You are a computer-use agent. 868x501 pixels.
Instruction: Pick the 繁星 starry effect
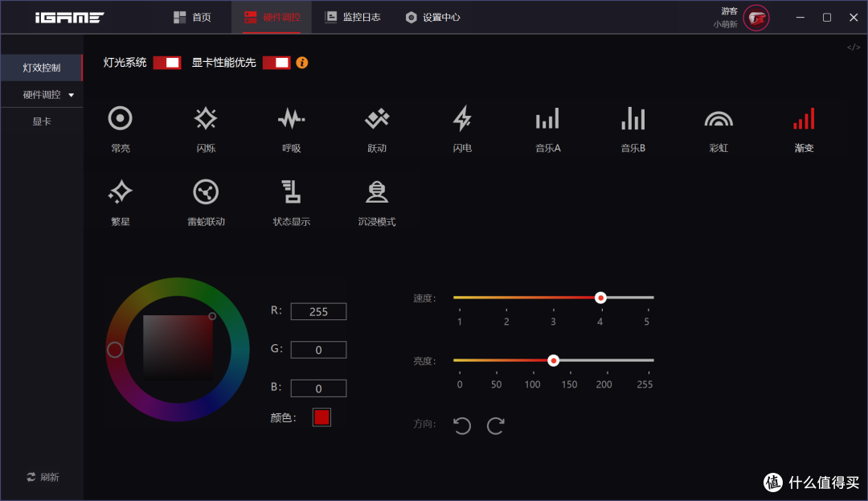tap(120, 203)
